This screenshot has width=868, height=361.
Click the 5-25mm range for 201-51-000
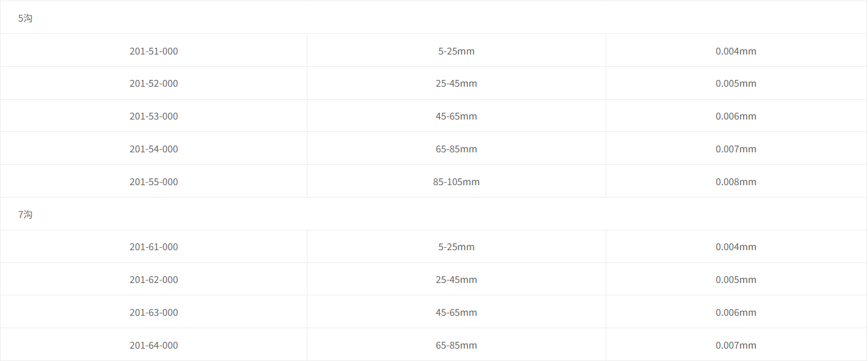(456, 51)
